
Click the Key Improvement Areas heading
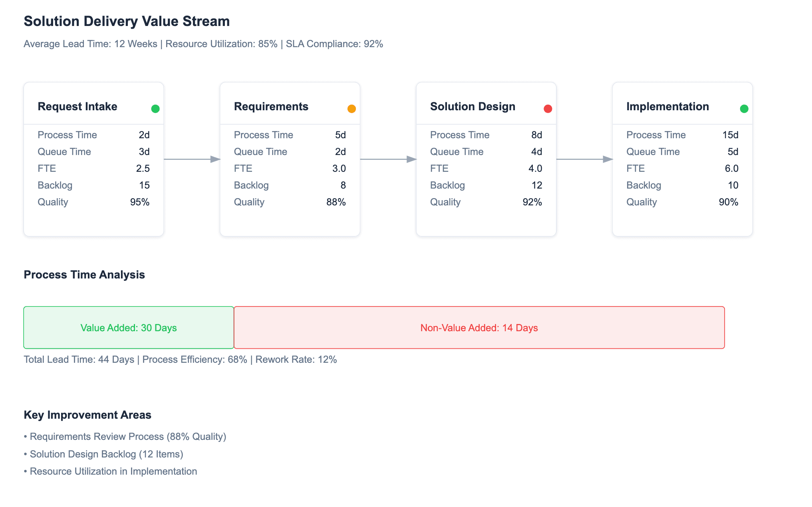(87, 415)
